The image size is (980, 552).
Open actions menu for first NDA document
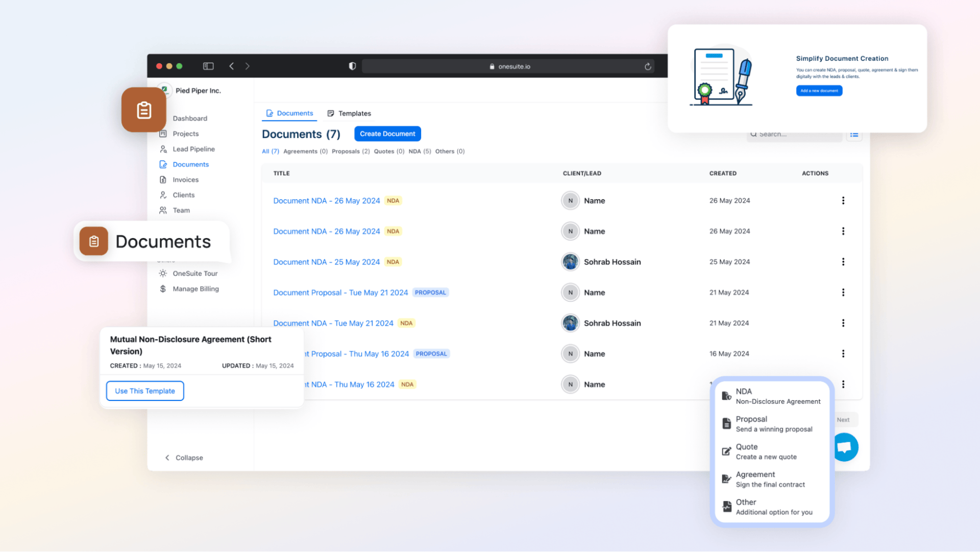[843, 201]
